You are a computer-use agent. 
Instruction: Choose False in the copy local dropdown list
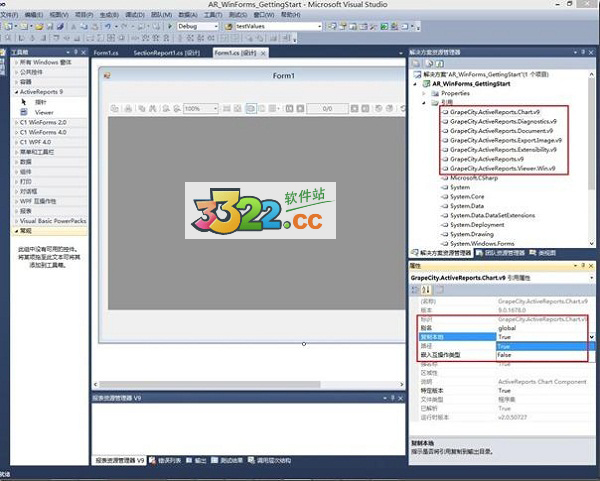click(505, 355)
